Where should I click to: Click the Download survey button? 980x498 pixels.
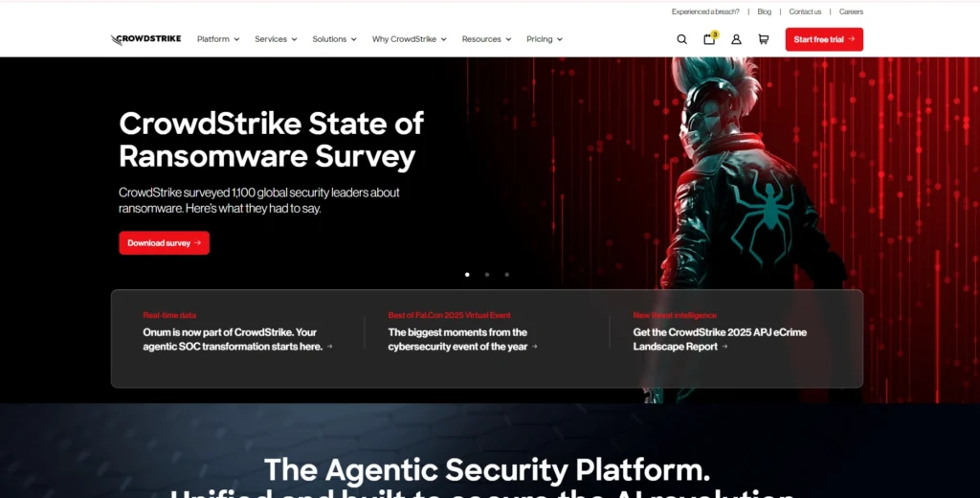[165, 242]
